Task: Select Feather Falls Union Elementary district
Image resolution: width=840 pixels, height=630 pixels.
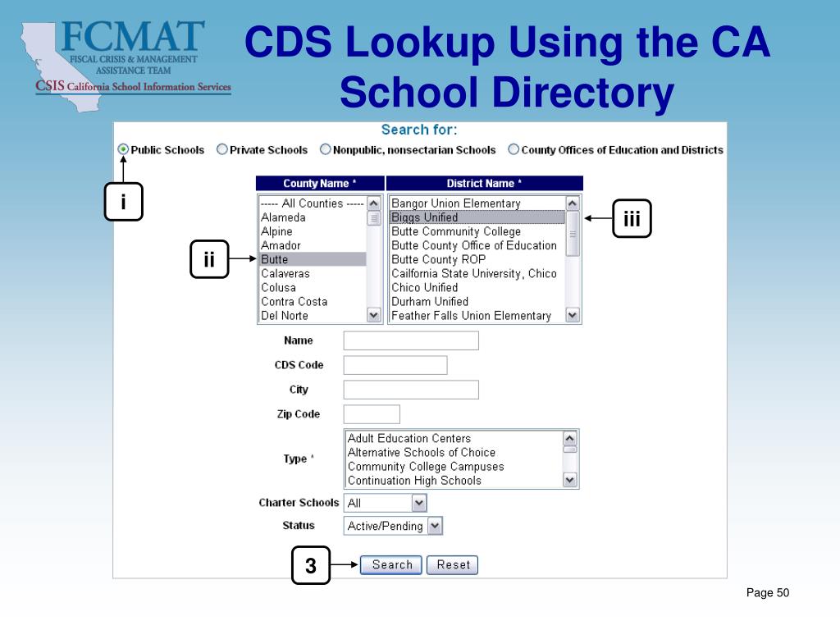Action: click(477, 316)
